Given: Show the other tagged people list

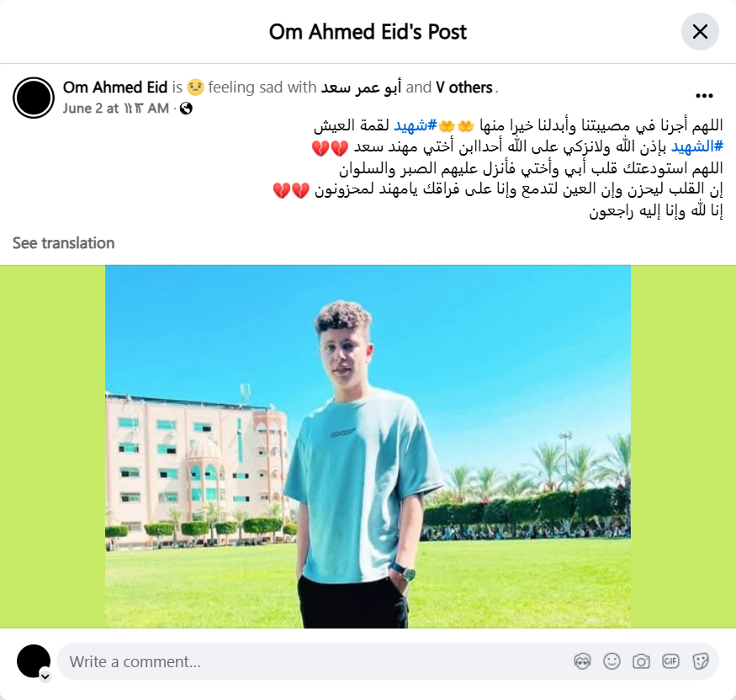Looking at the screenshot, I should [x=463, y=87].
